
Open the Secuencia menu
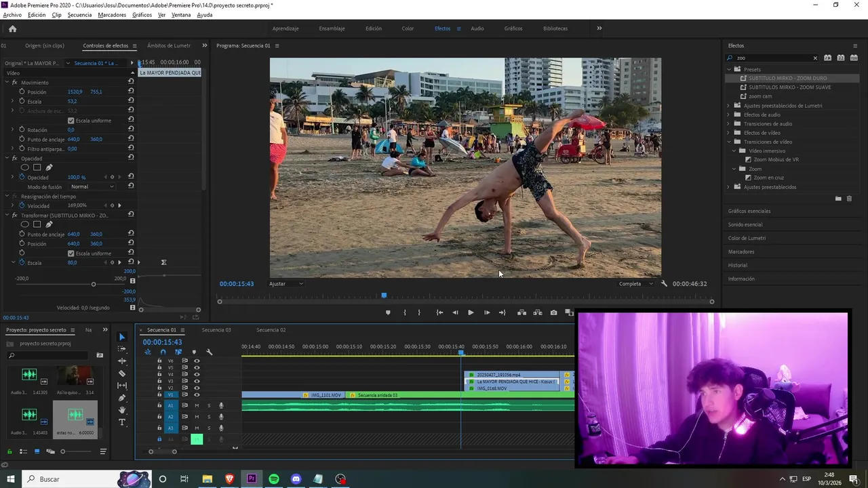(x=79, y=15)
